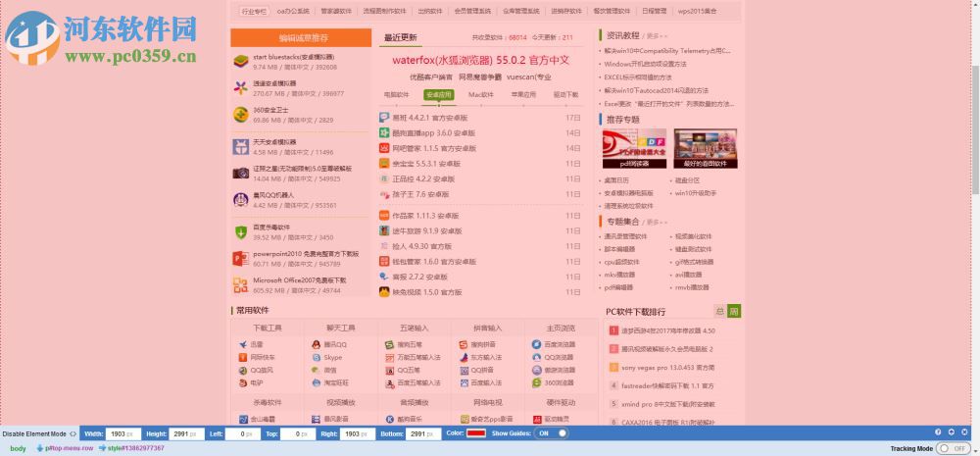
Task: Click the middle round icon on blue toolbar
Action: pyautogui.click(x=952, y=432)
